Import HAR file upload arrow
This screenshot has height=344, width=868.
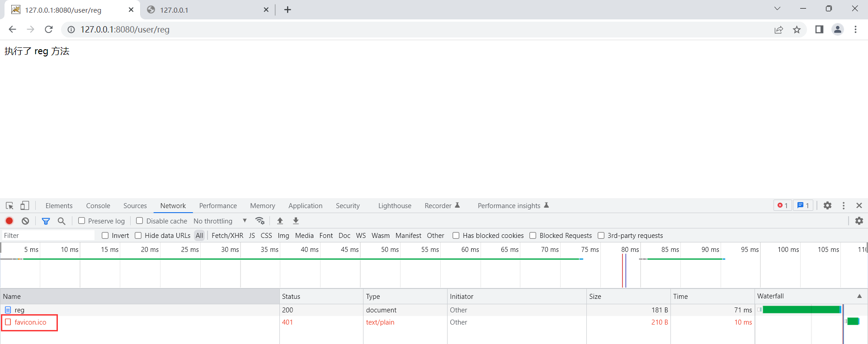[x=280, y=221]
